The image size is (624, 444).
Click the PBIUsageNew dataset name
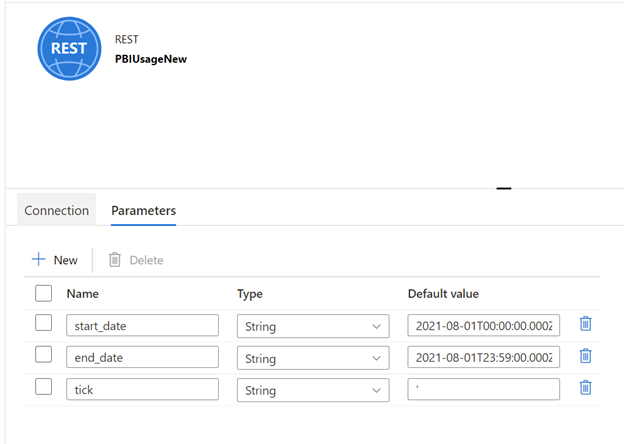[151, 59]
